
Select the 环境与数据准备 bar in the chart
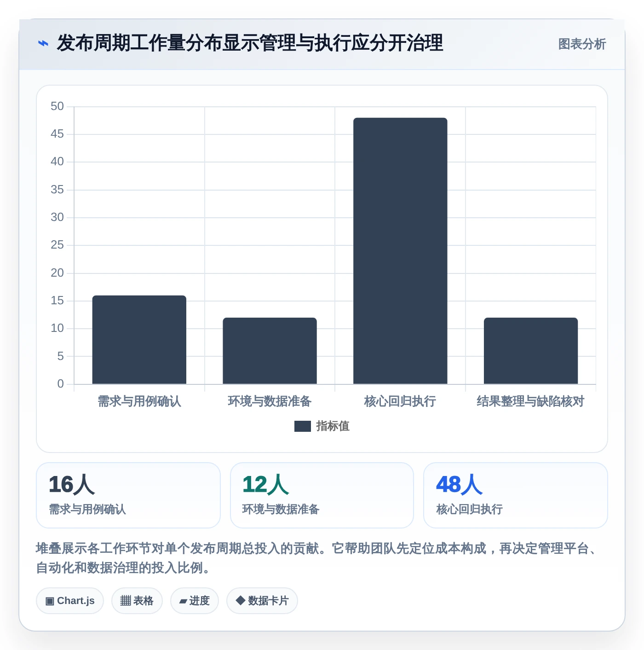click(x=270, y=351)
